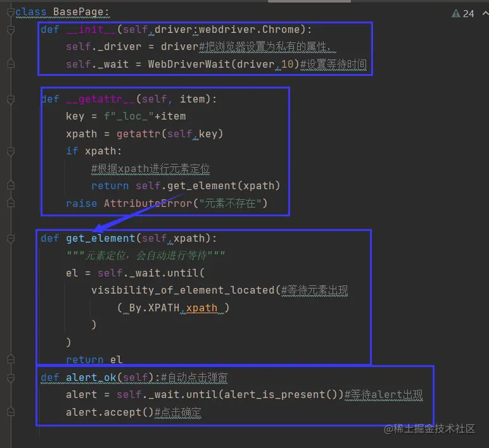Click the comment '#根据xpath进行元素定位'
The width and height of the screenshot is (489, 448).
pyautogui.click(x=150, y=169)
